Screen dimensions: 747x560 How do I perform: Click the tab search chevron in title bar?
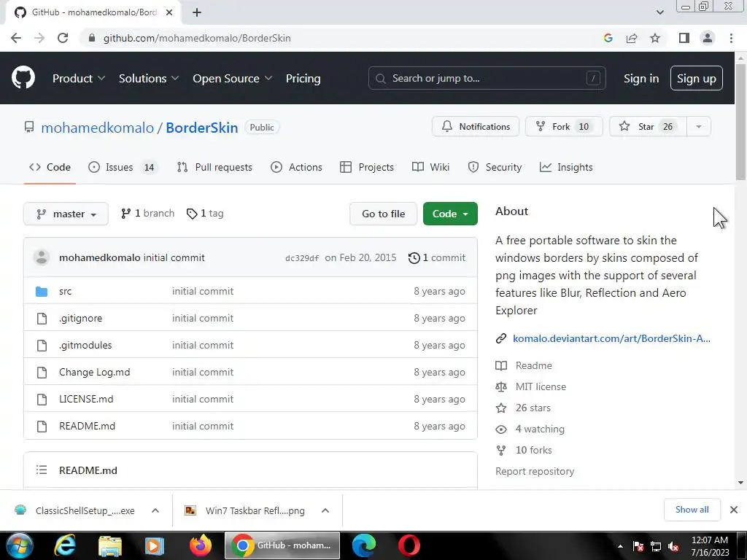[x=659, y=12]
